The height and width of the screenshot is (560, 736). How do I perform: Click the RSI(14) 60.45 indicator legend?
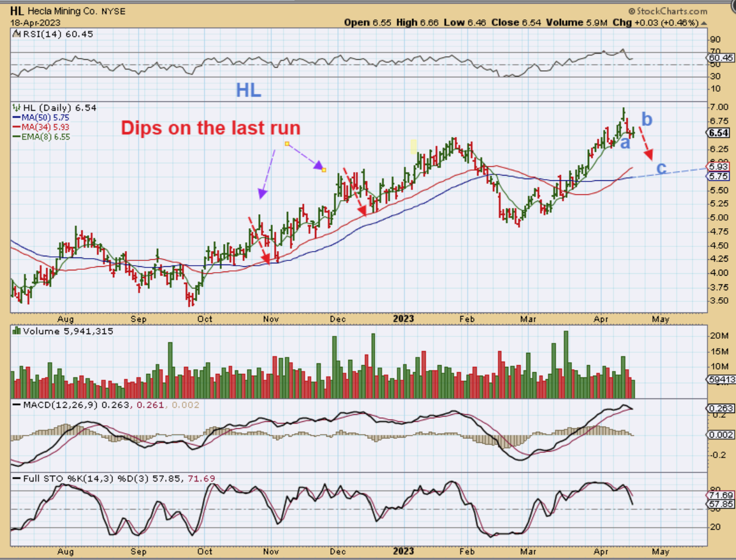pos(57,34)
